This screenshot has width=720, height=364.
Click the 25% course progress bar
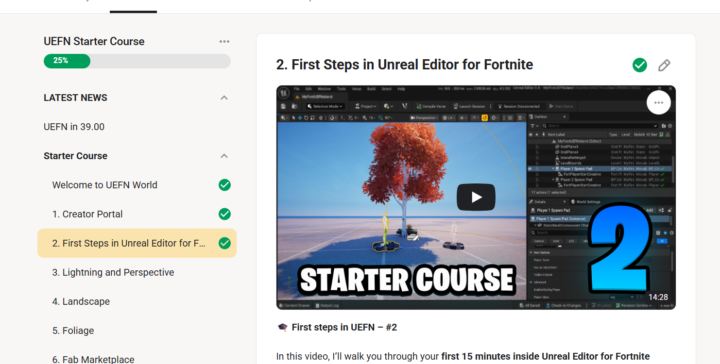(x=137, y=61)
